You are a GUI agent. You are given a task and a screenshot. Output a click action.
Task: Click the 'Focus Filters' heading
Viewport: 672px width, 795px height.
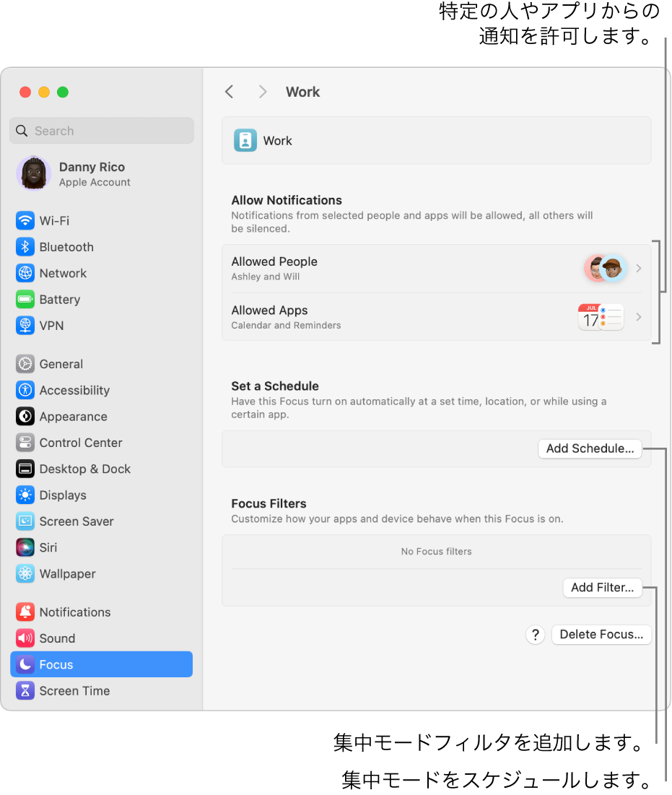269,504
